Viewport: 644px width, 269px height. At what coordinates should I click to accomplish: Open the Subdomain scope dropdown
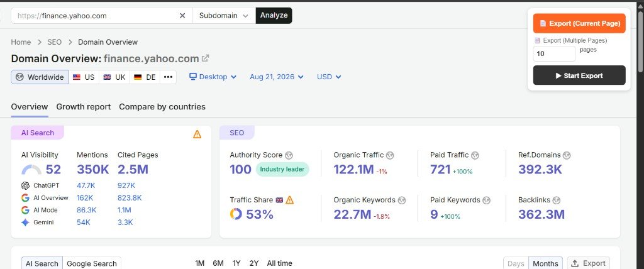(224, 16)
